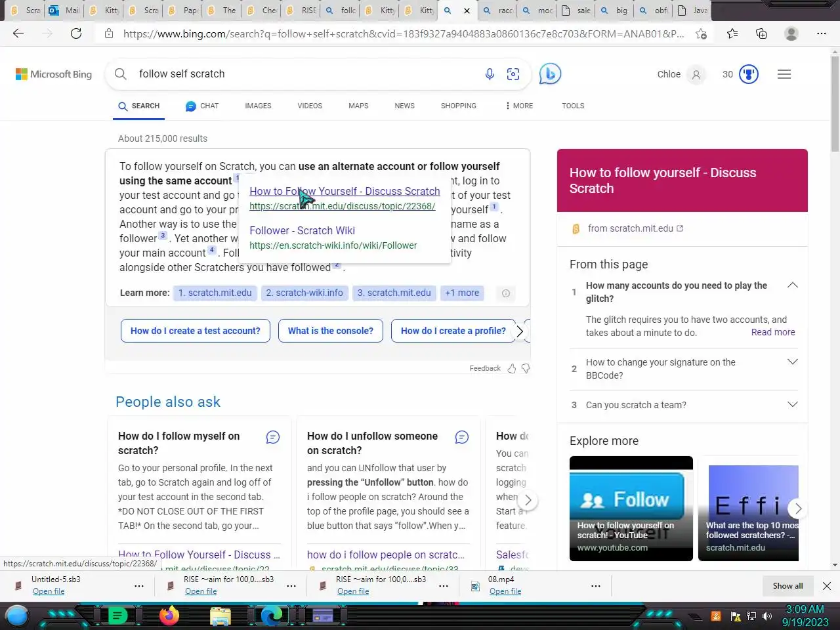
Task: Switch to SHOPPING tab
Action: [x=459, y=106]
